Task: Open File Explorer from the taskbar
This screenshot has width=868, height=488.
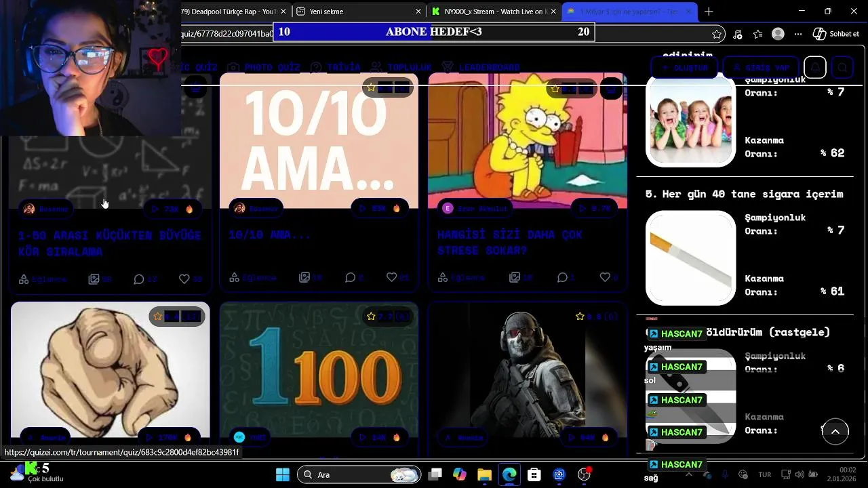Action: pos(484,474)
